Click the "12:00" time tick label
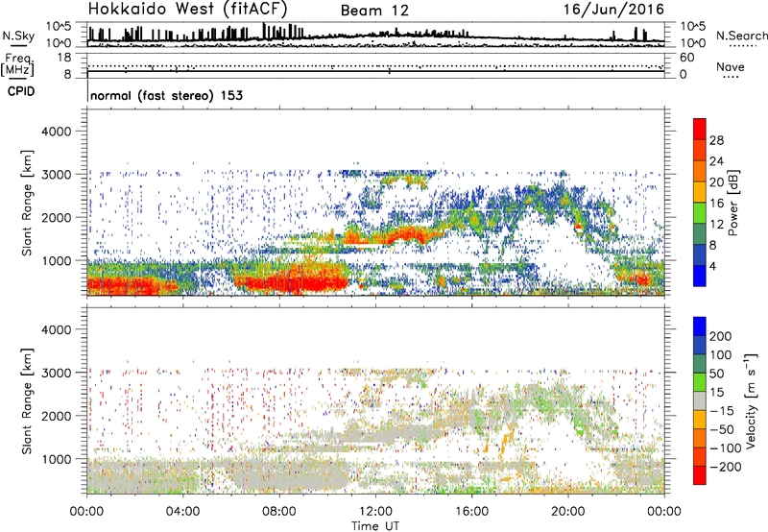 tap(375, 512)
